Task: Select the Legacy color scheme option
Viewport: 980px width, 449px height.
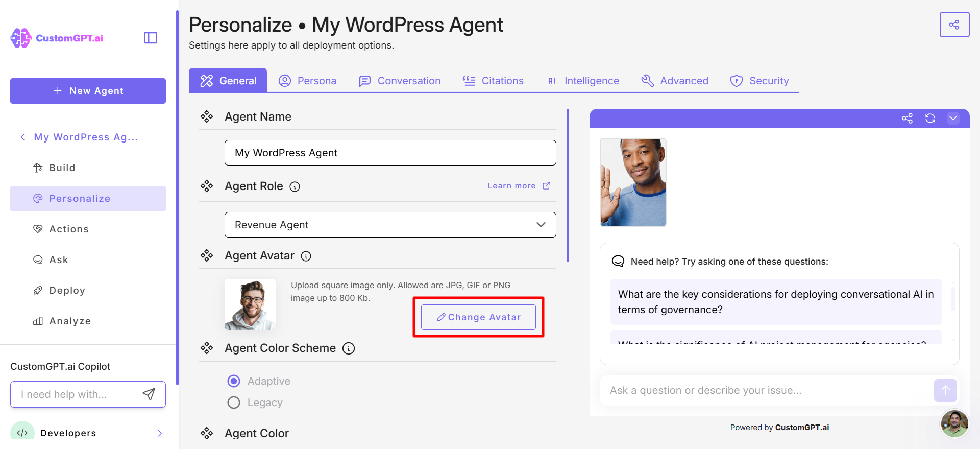Action: (234, 403)
